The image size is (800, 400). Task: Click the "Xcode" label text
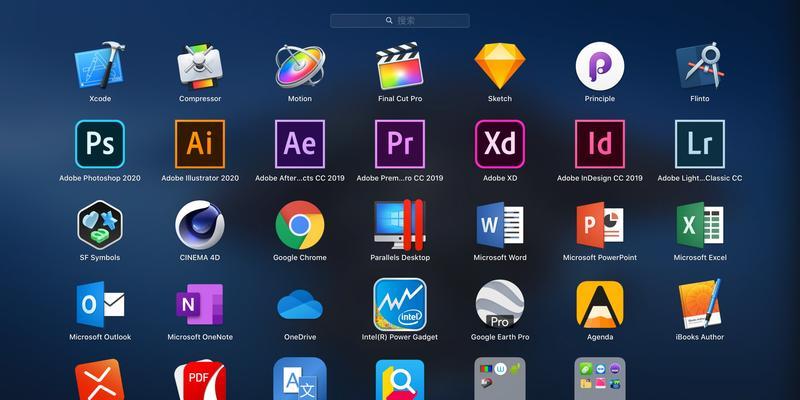(x=100, y=98)
